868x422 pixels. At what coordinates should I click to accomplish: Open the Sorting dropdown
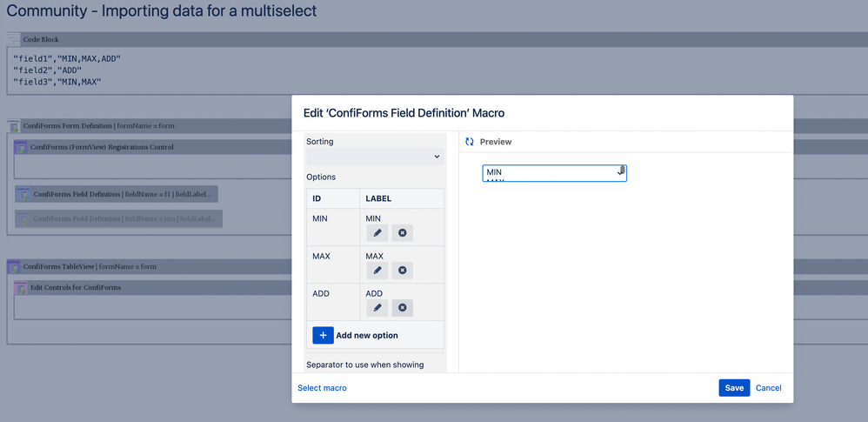click(376, 157)
